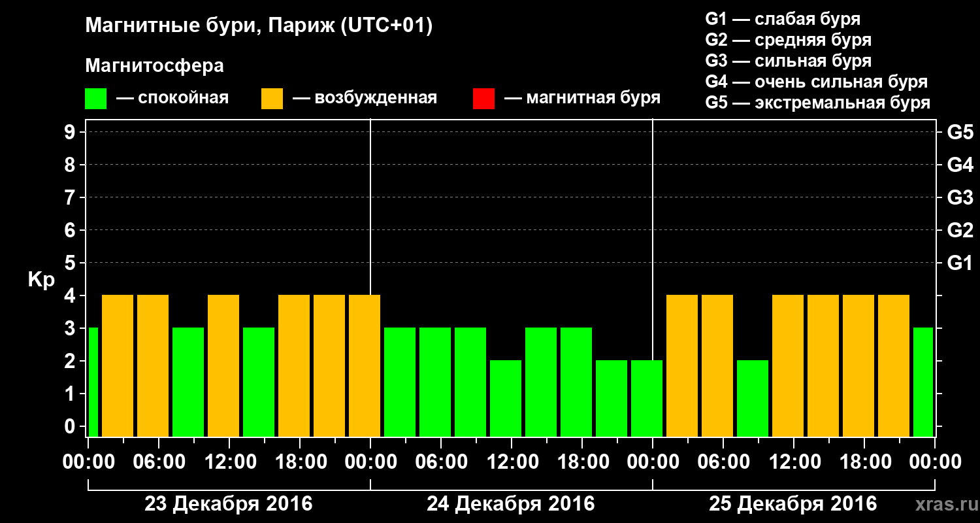Click '12:00' tick label under 23 December
The image size is (980, 523).
click(x=229, y=462)
